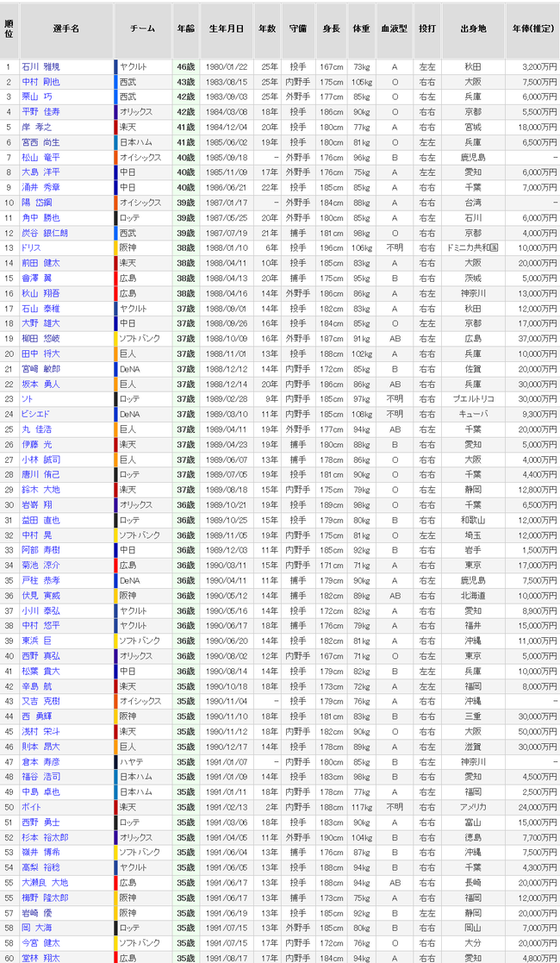560x963 pixels.
Task: Select the birthplace cell プエルトリコ
Action: coord(473,399)
